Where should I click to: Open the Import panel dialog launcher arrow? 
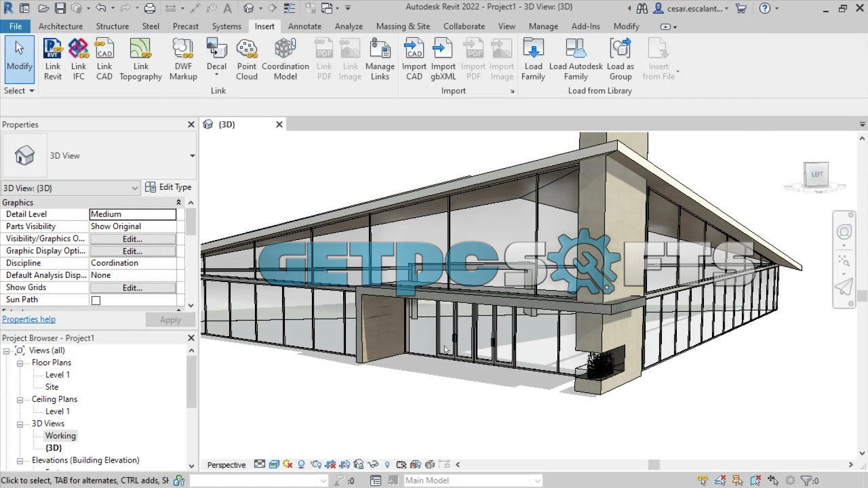[x=512, y=91]
